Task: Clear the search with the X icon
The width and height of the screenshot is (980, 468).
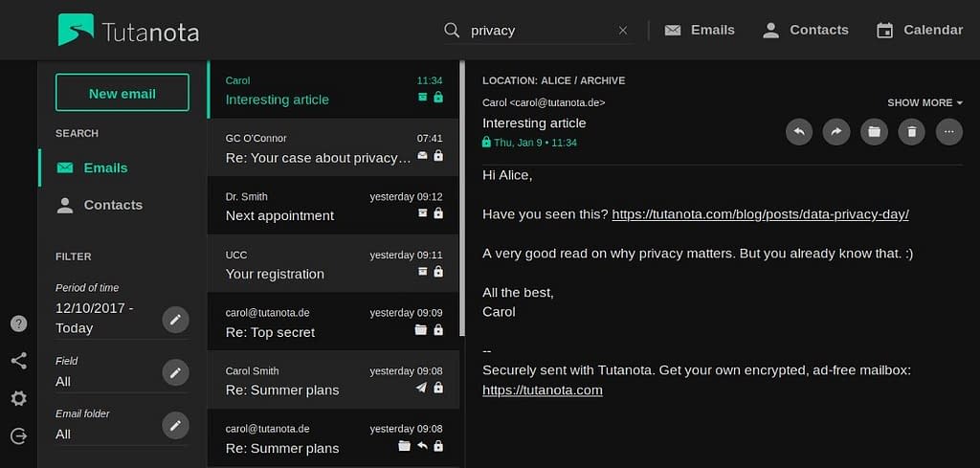Action: click(622, 30)
